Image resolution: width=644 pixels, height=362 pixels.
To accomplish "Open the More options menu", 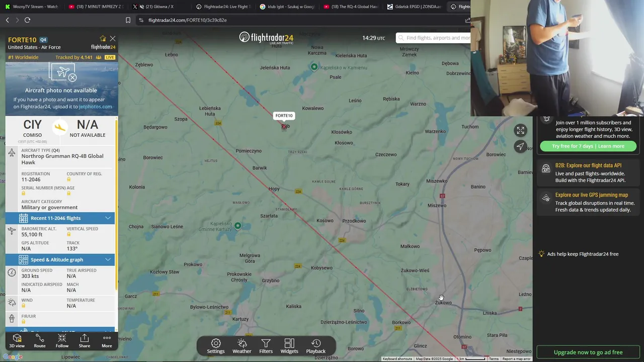I will (x=107, y=341).
